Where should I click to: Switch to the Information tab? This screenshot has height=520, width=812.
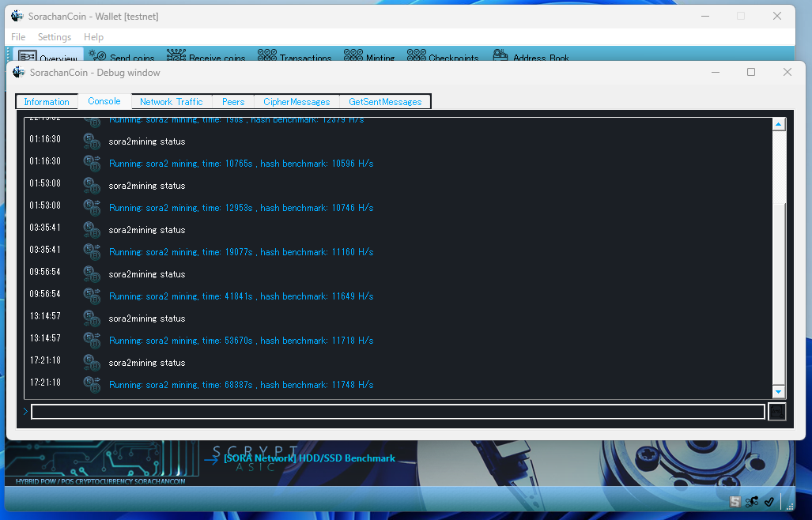47,102
